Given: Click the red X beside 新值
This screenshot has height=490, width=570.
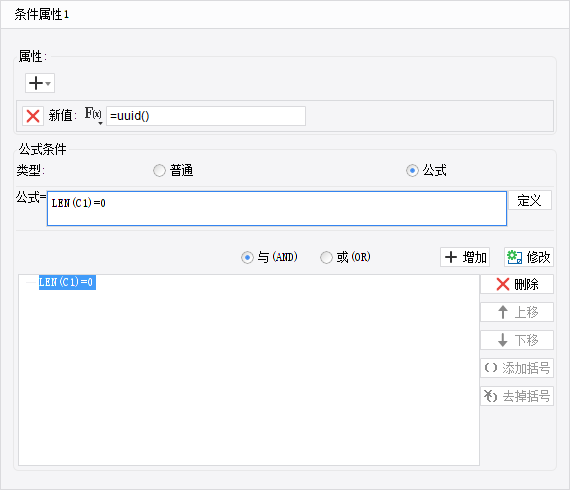Looking at the screenshot, I should (x=33, y=116).
